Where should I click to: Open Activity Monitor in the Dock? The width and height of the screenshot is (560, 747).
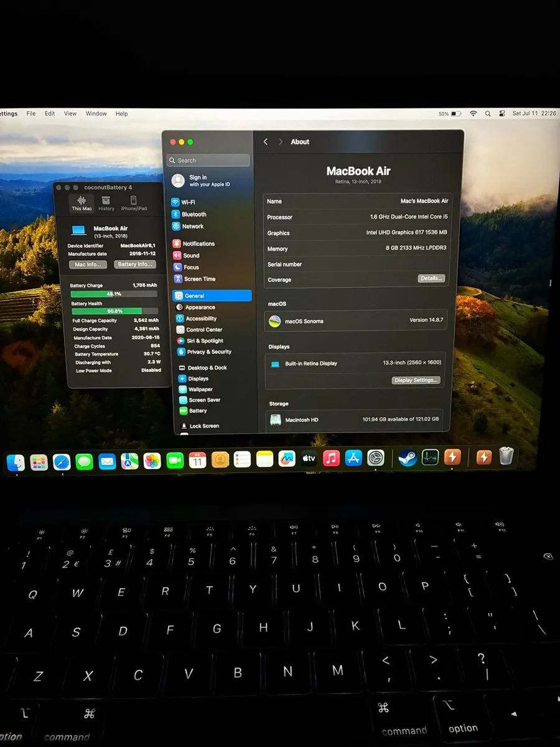click(x=430, y=458)
